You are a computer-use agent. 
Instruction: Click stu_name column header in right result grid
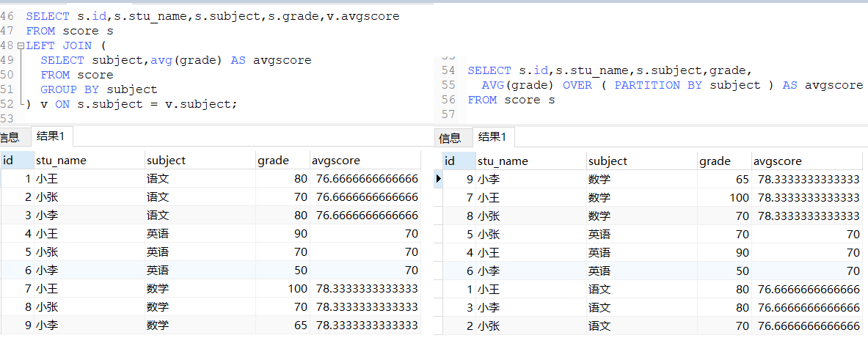pyautogui.click(x=531, y=161)
